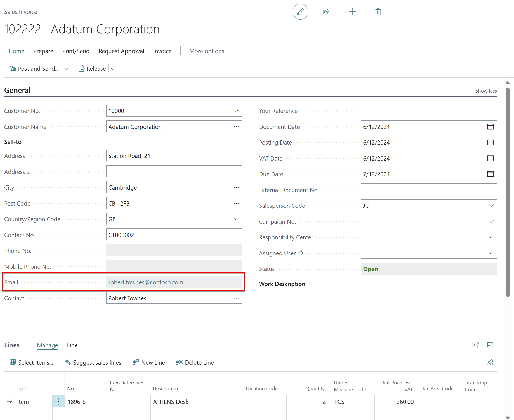Click share icon in Lines section
The height and width of the screenshot is (420, 514).
click(x=476, y=345)
